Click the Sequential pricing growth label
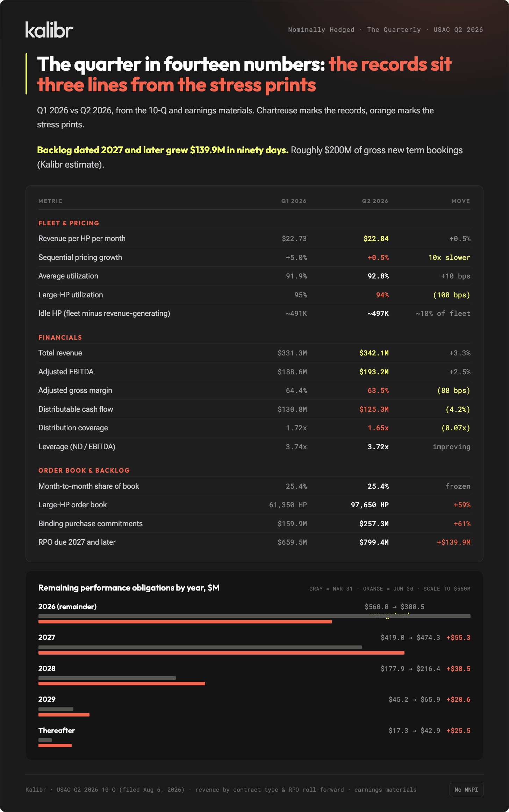This screenshot has height=812, width=509. [x=80, y=257]
